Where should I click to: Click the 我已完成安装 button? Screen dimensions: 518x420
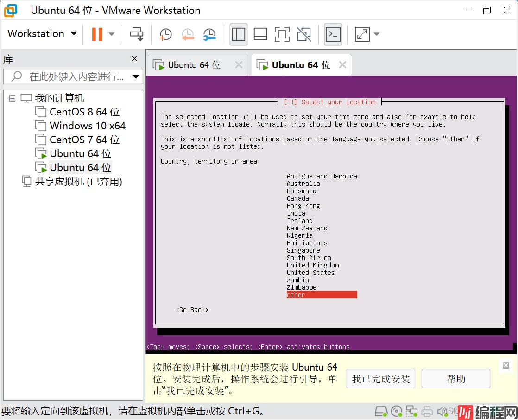[380, 379]
